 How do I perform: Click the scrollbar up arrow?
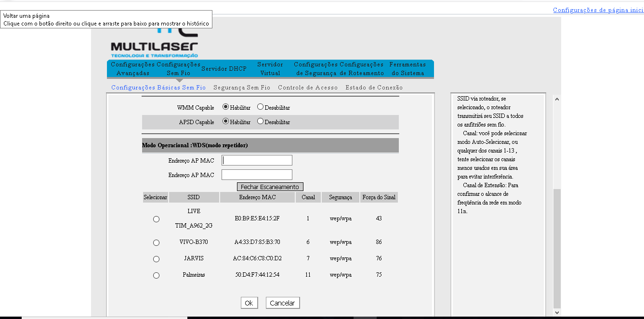(557, 99)
